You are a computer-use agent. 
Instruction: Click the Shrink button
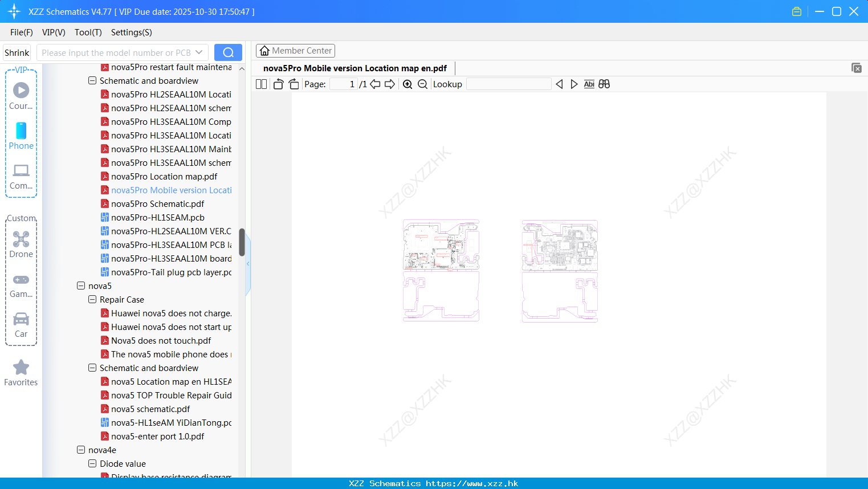click(17, 52)
